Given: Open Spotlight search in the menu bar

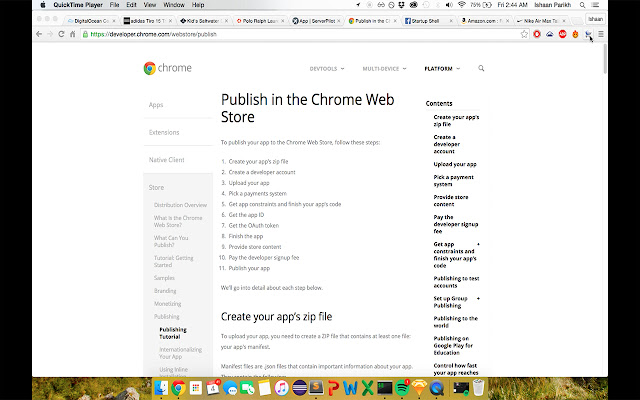Looking at the screenshot, I should tap(582, 5).
